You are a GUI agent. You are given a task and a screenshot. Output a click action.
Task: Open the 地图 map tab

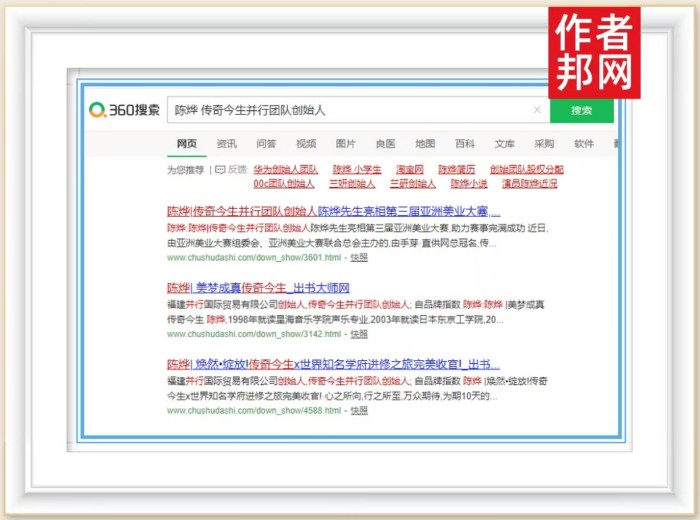pos(425,144)
